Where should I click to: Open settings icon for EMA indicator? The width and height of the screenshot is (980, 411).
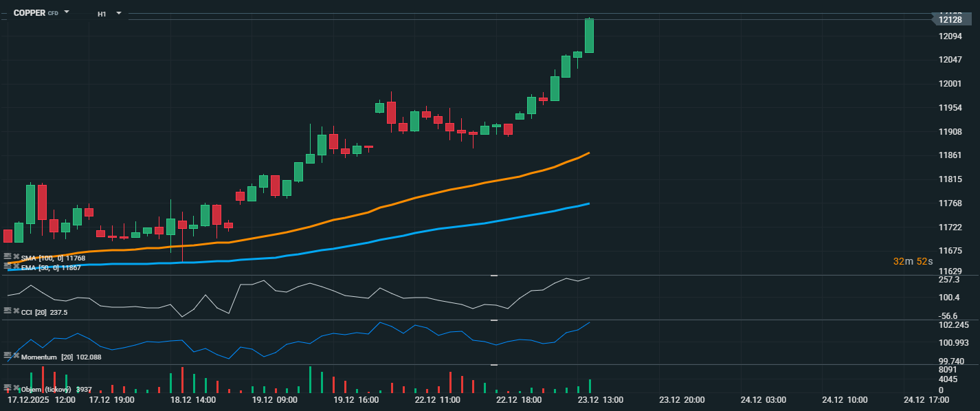click(8, 266)
